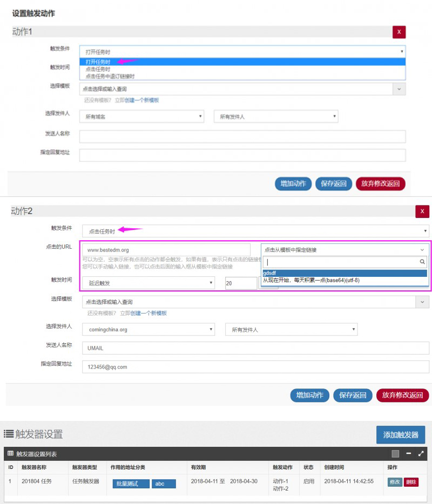This screenshot has width=432, height=504.
Task: Expand the trigger list panel to fullscreen
Action: click(421, 454)
